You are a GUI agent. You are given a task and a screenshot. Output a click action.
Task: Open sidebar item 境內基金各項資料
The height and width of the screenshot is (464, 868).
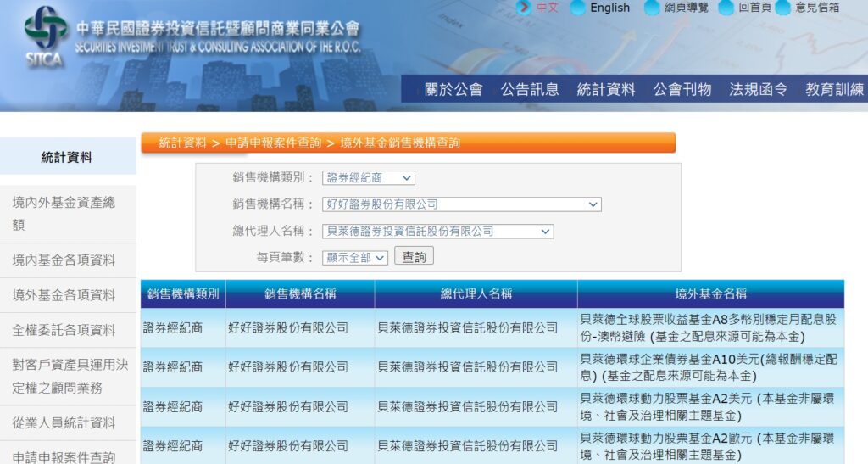point(68,260)
